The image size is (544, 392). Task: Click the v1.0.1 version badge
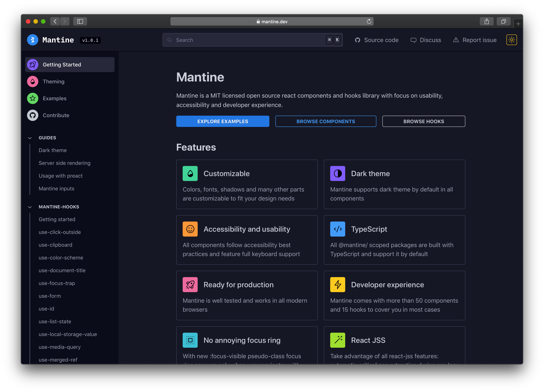90,40
